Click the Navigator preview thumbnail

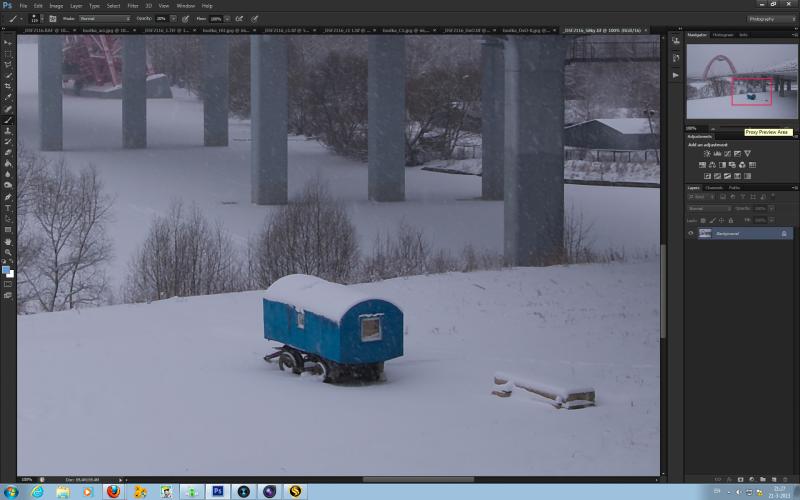click(742, 81)
